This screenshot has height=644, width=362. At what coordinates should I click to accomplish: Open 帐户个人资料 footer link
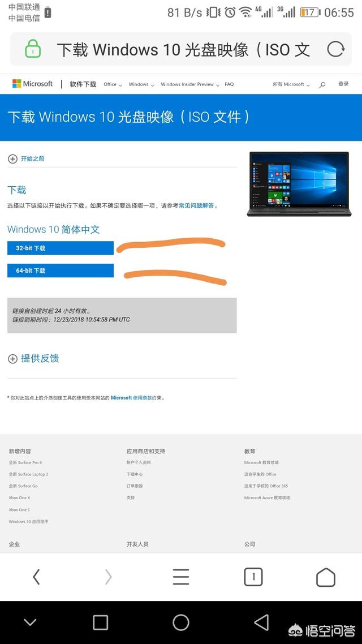139,462
